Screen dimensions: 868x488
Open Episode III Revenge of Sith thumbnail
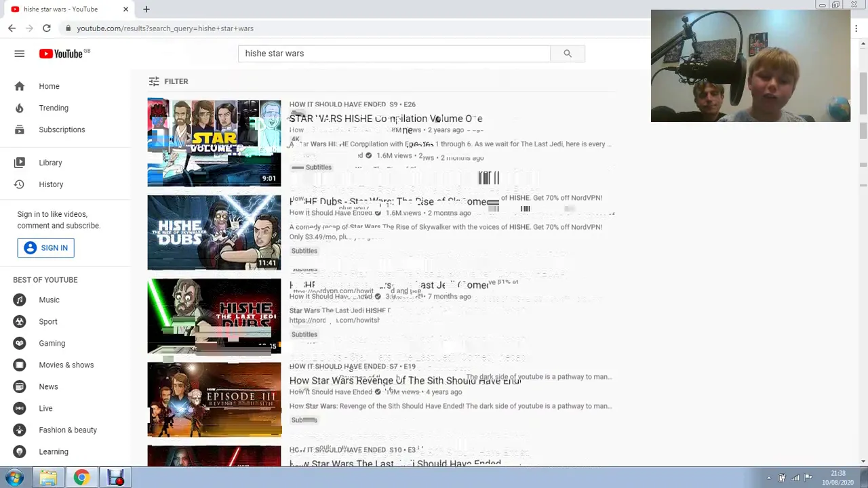(x=214, y=399)
